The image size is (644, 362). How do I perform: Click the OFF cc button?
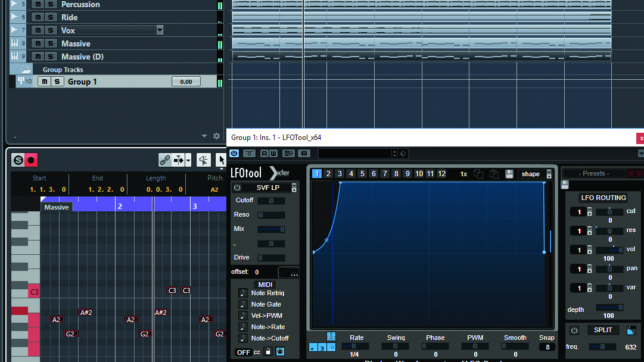pos(244,352)
